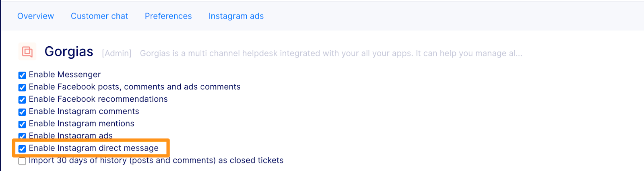Click the 'Enable Facebook recommendations' label text

(98, 99)
